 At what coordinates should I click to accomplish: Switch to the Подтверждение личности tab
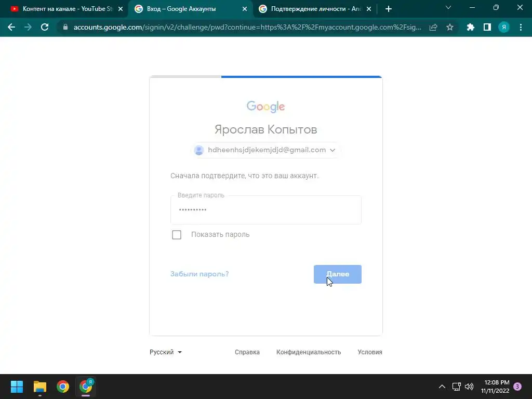click(315, 9)
